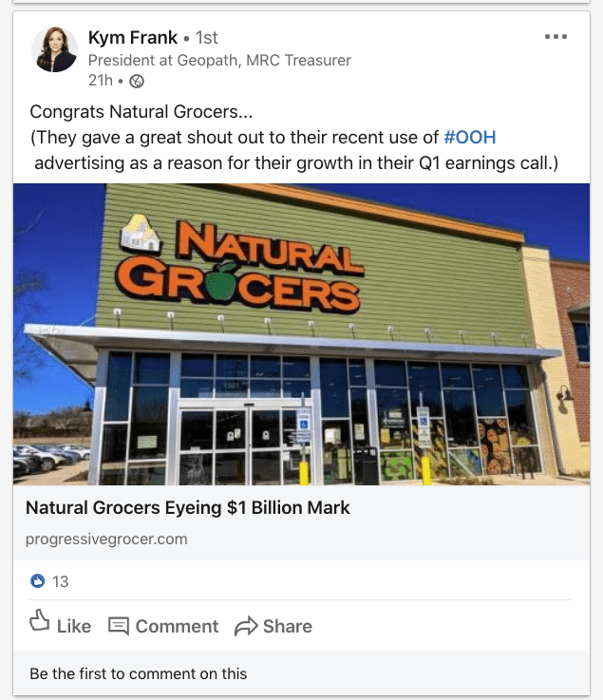This screenshot has width=603, height=700.
Task: Click the blue like reaction icon
Action: click(38, 580)
